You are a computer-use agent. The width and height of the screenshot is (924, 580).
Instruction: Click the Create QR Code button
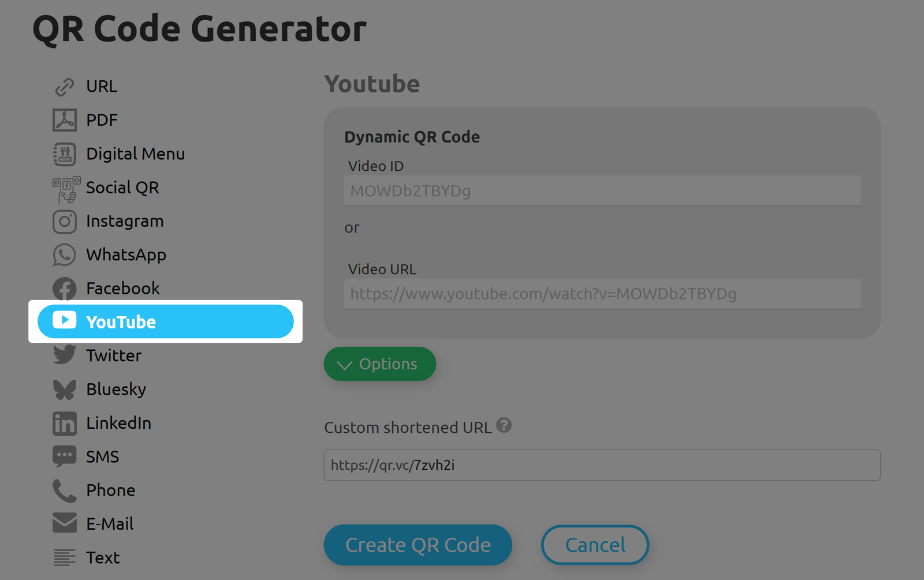418,544
